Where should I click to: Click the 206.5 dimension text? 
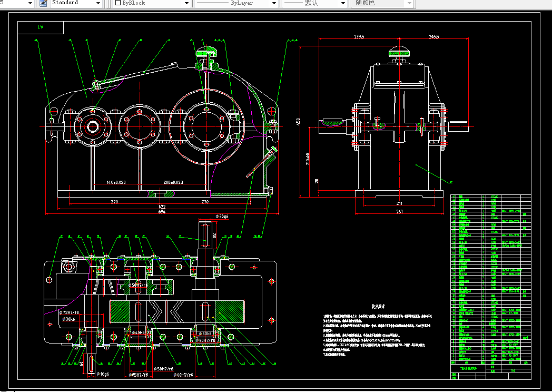tap(433, 37)
